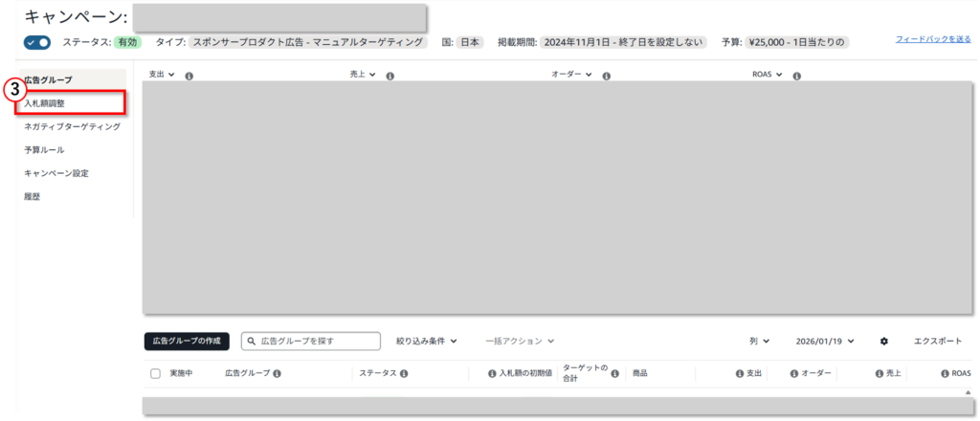Image resolution: width=980 pixels, height=421 pixels.
Task: Show info for 売上 metric tile
Action: click(x=390, y=76)
